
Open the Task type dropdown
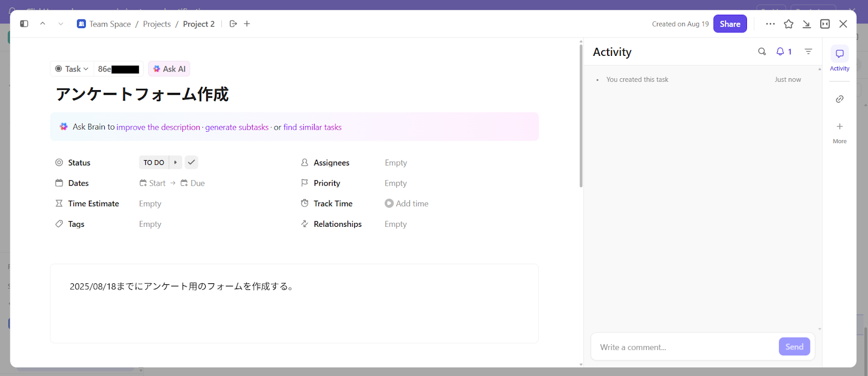click(72, 69)
